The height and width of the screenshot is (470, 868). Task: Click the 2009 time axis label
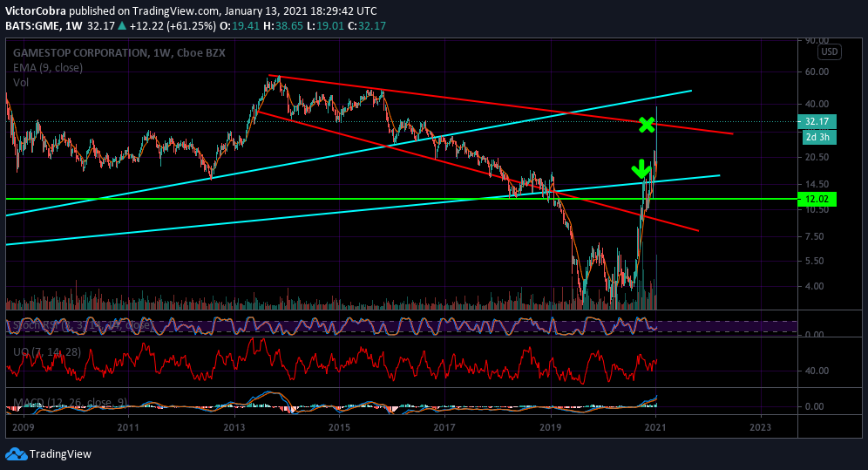point(23,426)
